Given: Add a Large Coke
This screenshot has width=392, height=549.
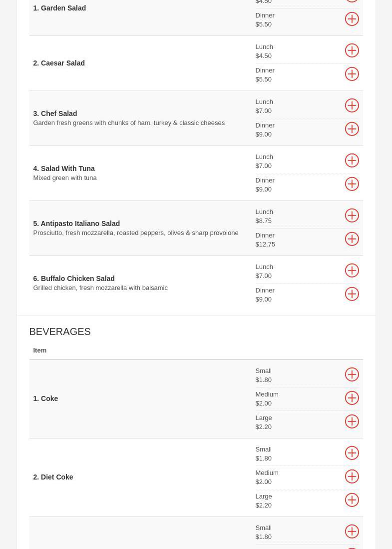Looking at the screenshot, I should [352, 421].
